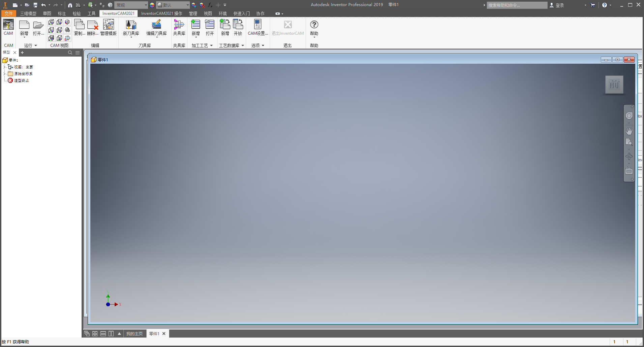Click the 前 face of the ViewCube
644x347 pixels.
click(x=614, y=85)
